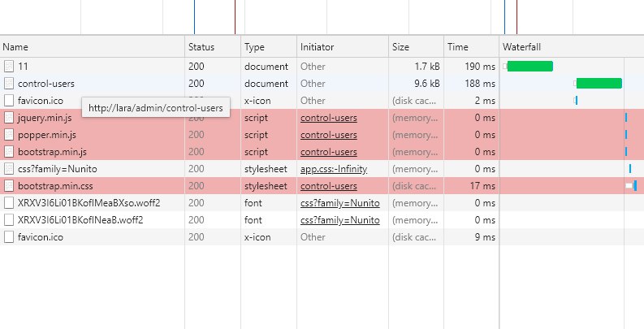Screen dimensions: 644x329
Task: Open the css?family=Nunito initiator link for XRXV3I6Li01BKofIMeaBXso.woff2
Action: point(339,203)
